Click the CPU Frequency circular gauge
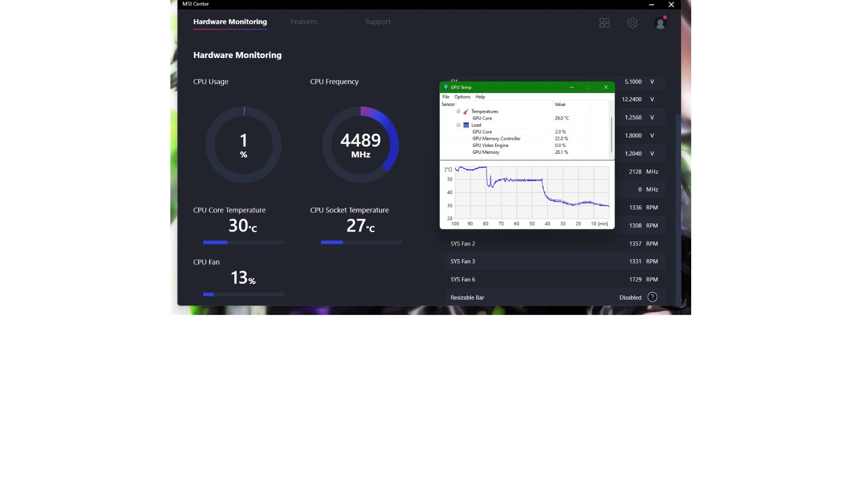 coord(361,145)
